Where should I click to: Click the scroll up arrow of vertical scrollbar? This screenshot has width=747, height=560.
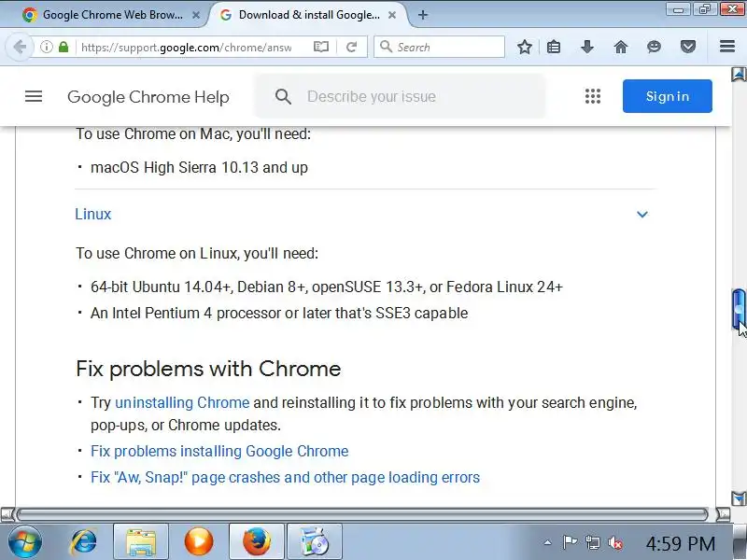[x=739, y=75]
